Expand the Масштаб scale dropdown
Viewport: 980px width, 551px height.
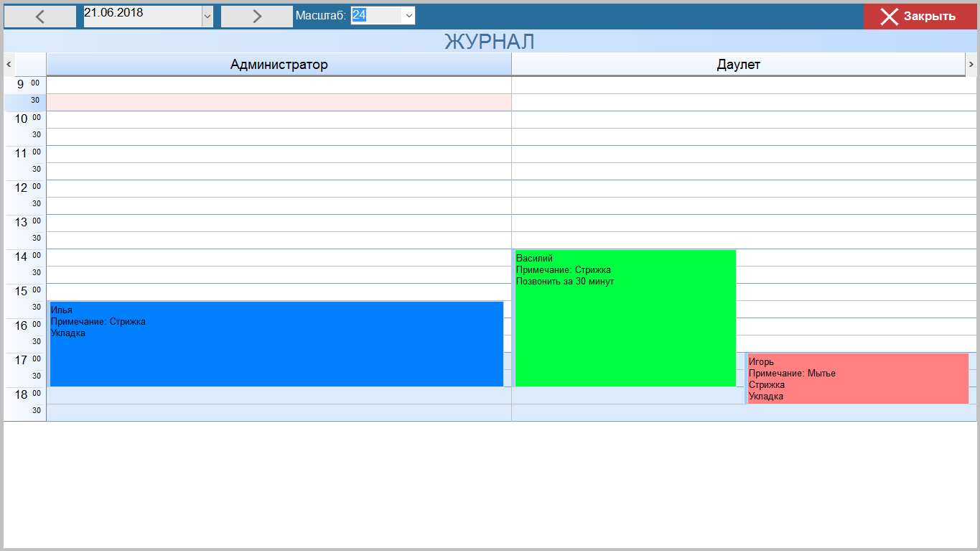click(x=409, y=16)
